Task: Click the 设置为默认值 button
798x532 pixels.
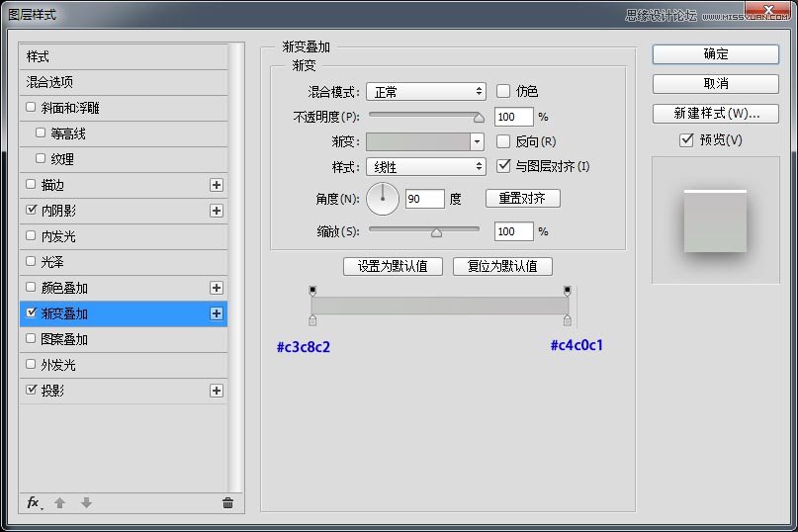Action: [x=393, y=266]
